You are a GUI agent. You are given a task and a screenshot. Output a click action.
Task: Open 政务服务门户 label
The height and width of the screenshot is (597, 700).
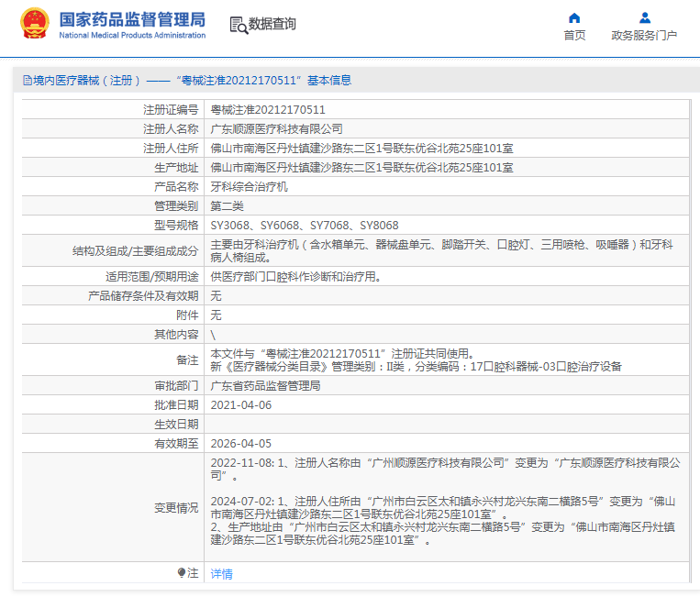pos(644,35)
